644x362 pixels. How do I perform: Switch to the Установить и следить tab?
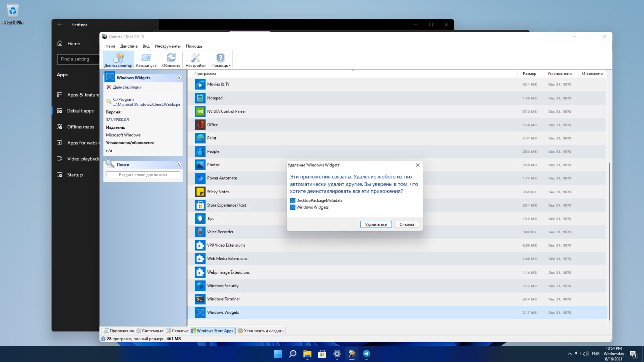[261, 331]
